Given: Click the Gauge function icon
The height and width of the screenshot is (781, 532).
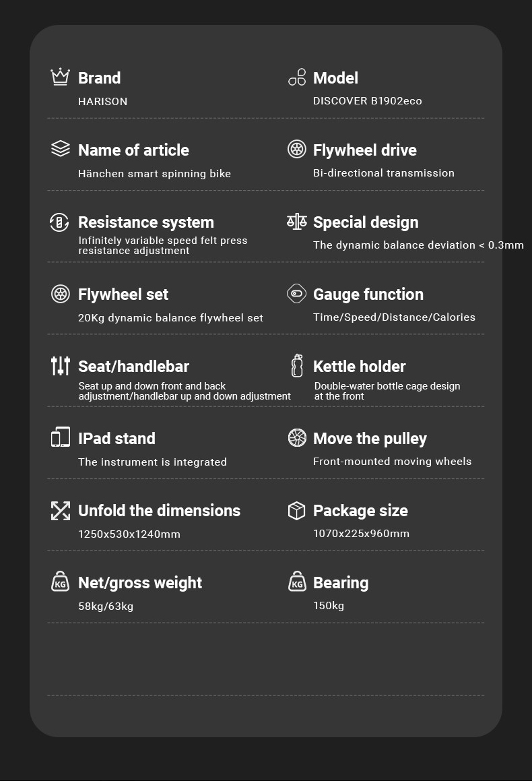Looking at the screenshot, I should tap(296, 293).
